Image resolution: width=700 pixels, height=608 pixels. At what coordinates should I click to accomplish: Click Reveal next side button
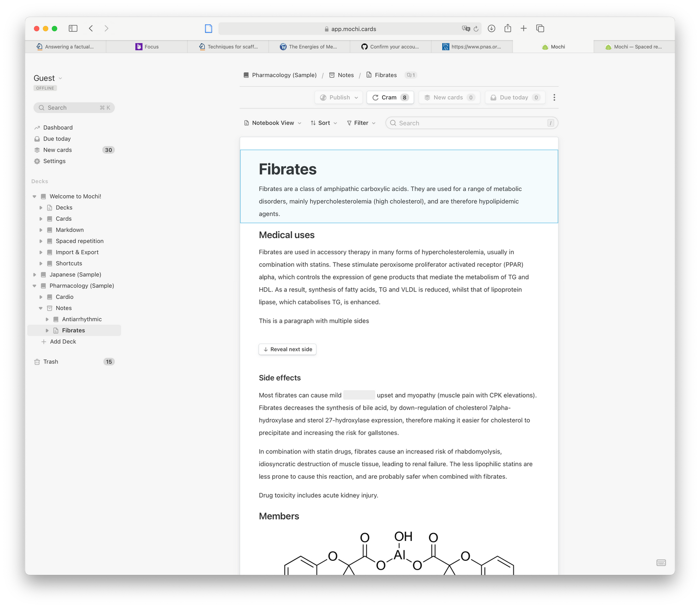(287, 349)
